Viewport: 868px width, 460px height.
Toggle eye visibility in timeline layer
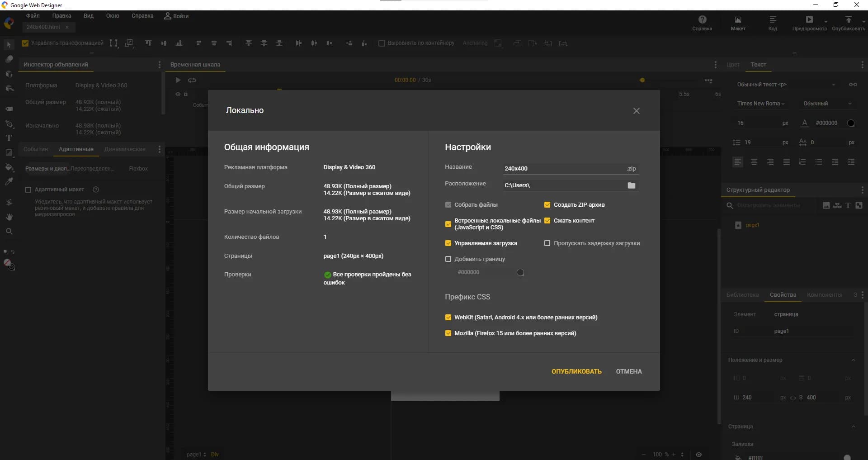coord(178,94)
